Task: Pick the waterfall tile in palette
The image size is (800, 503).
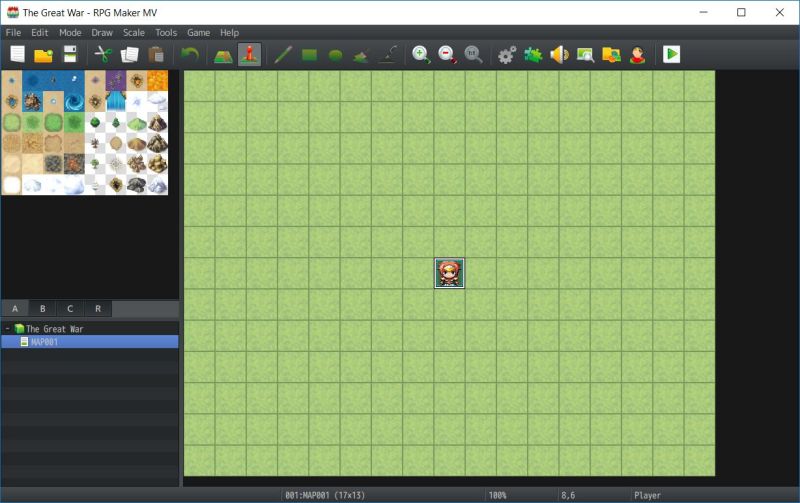Action: (116, 102)
